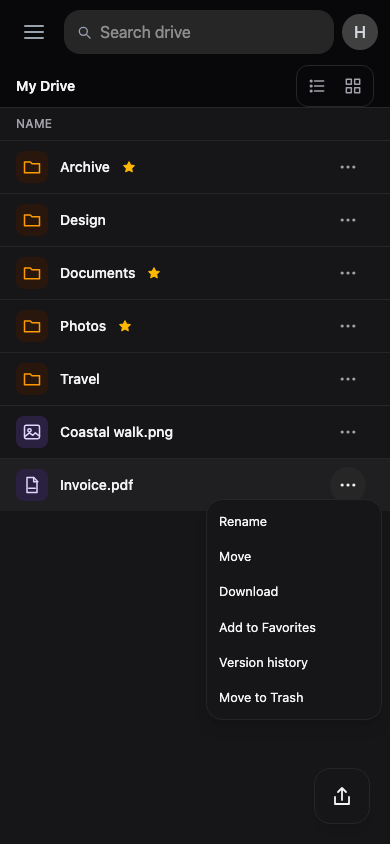Viewport: 390px width, 844px height.
Task: Open the Archive folder name
Action: click(85, 167)
